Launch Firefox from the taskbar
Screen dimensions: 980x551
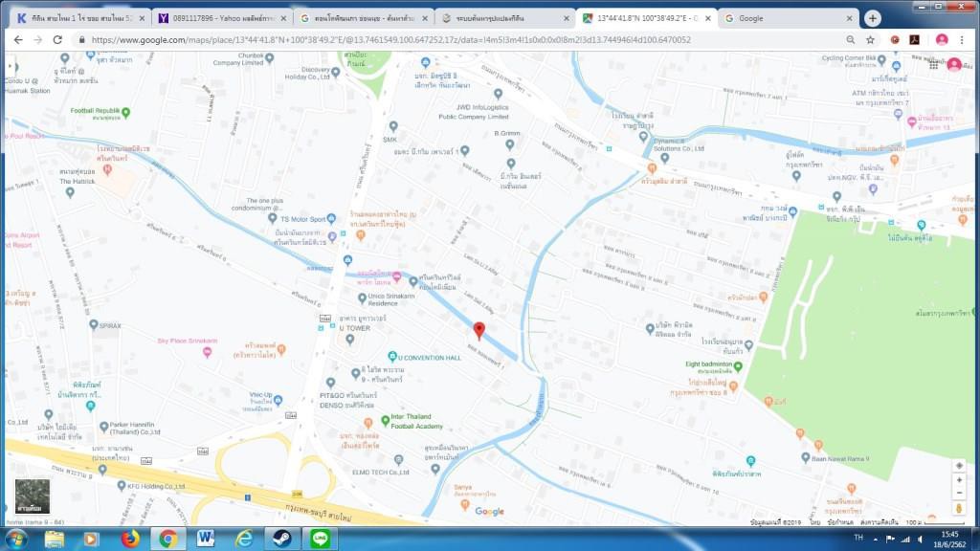pos(130,539)
